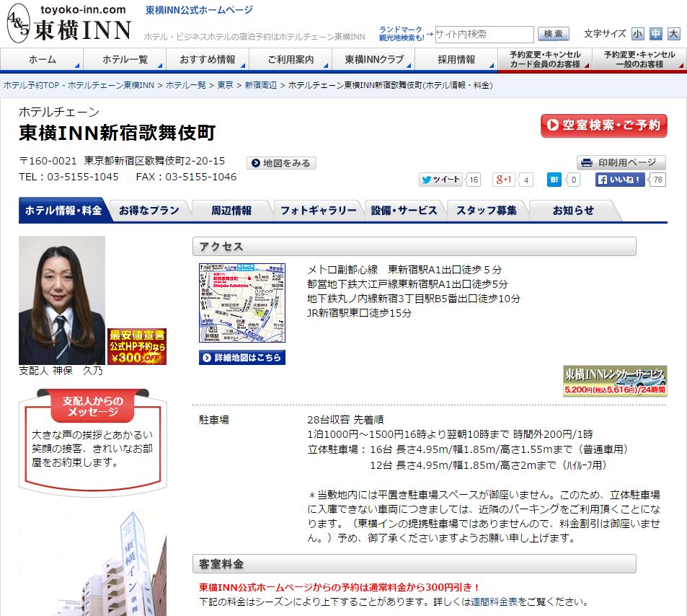Set font size to 中
This screenshot has height=616, width=687.
point(655,34)
